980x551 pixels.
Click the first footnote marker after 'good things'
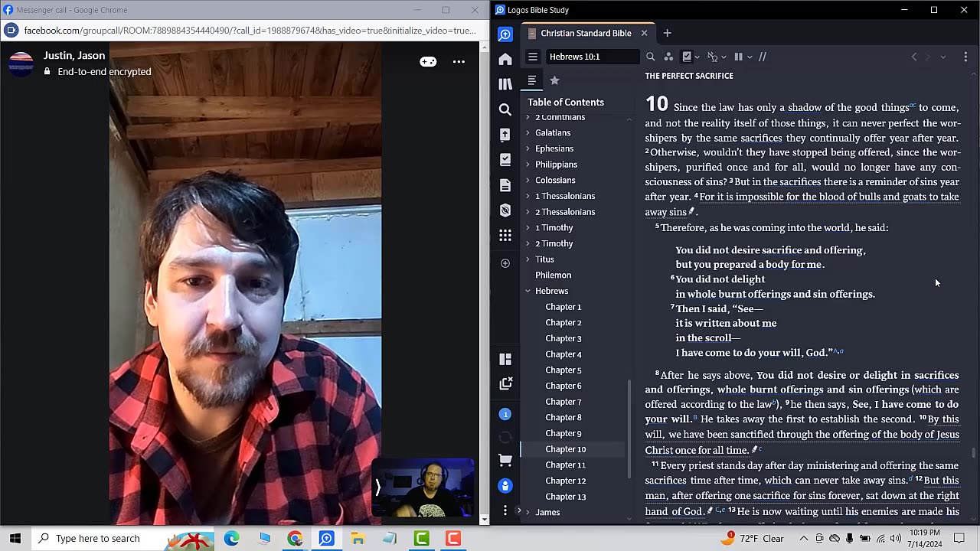tap(913, 106)
